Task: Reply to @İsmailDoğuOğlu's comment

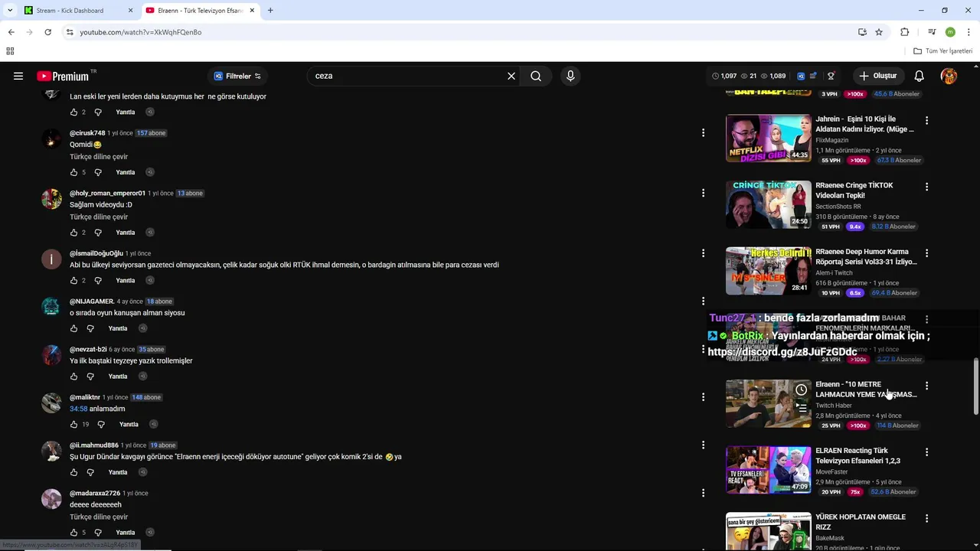Action: click(125, 280)
